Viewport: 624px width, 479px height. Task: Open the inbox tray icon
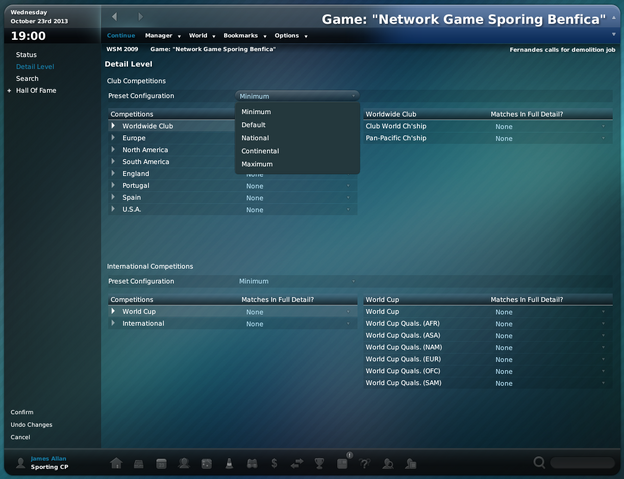[138, 463]
